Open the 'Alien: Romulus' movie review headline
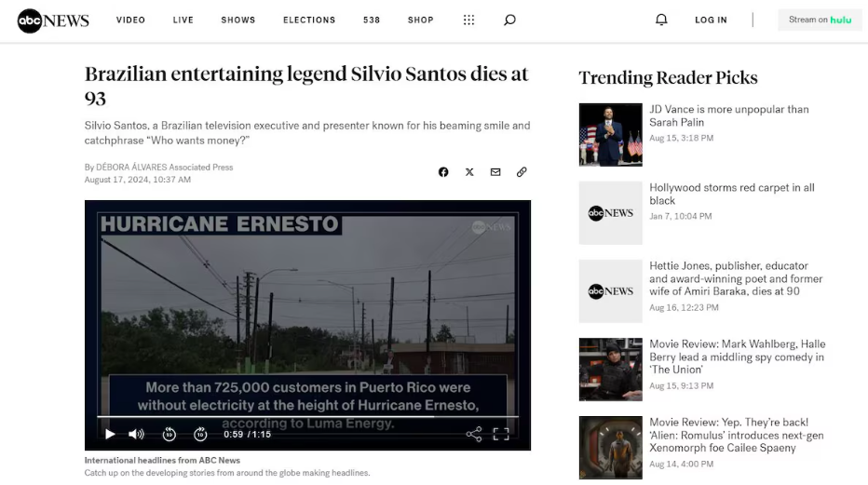This screenshot has width=868, height=485. (x=737, y=436)
